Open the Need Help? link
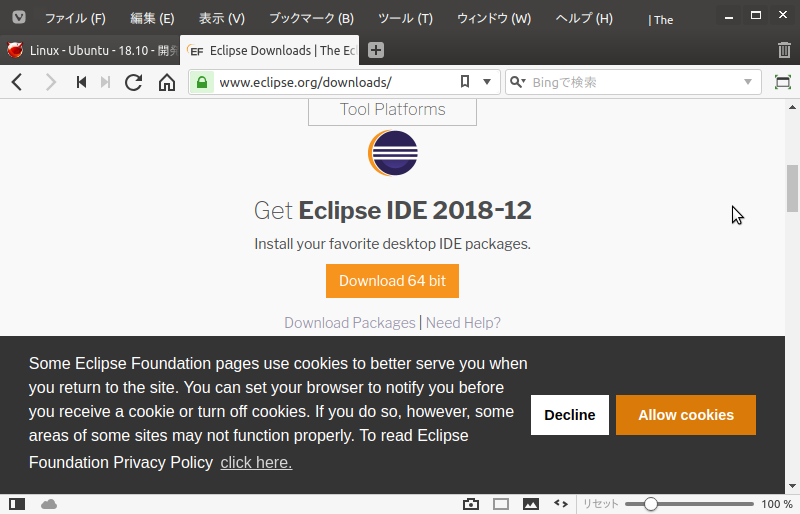800x514 pixels. pos(463,323)
